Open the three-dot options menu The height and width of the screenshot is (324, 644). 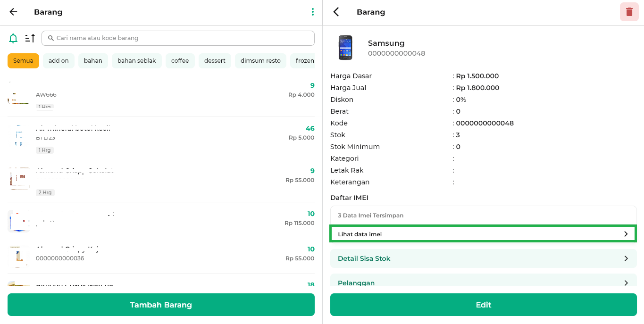312,12
